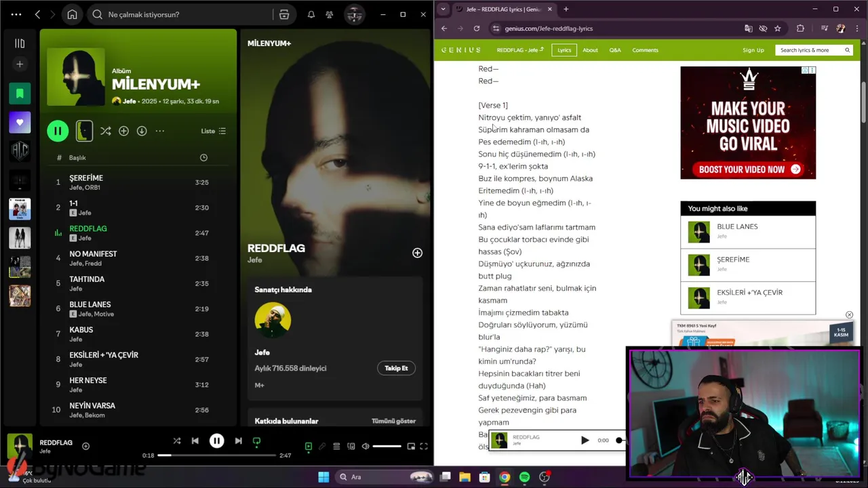Viewport: 868px width, 488px height.
Task: Open the Spotify profile avatar menu
Action: coord(353,14)
